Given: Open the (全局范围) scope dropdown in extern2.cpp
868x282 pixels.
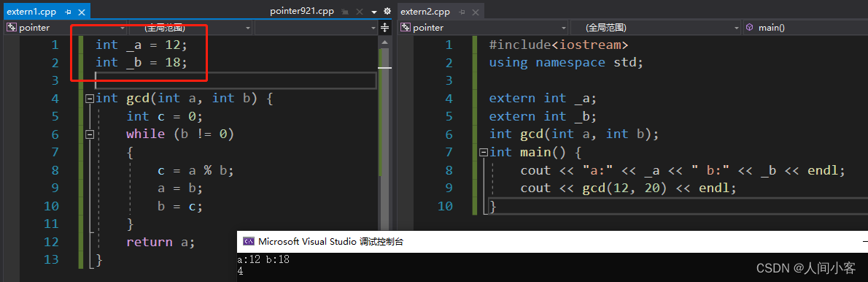Looking at the screenshot, I should [656, 27].
